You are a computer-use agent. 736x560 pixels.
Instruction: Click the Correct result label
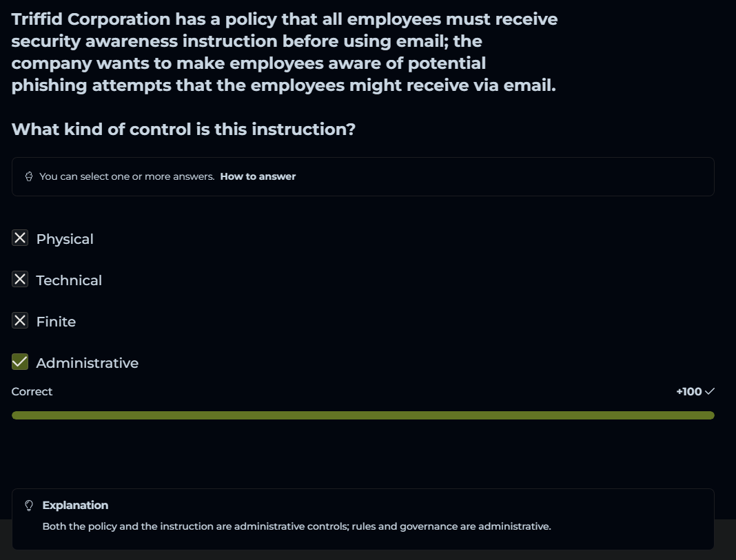click(x=32, y=391)
